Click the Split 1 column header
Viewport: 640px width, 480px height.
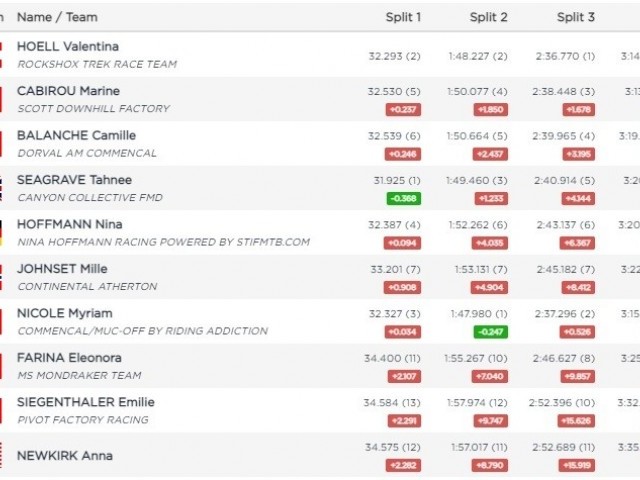[x=403, y=17]
